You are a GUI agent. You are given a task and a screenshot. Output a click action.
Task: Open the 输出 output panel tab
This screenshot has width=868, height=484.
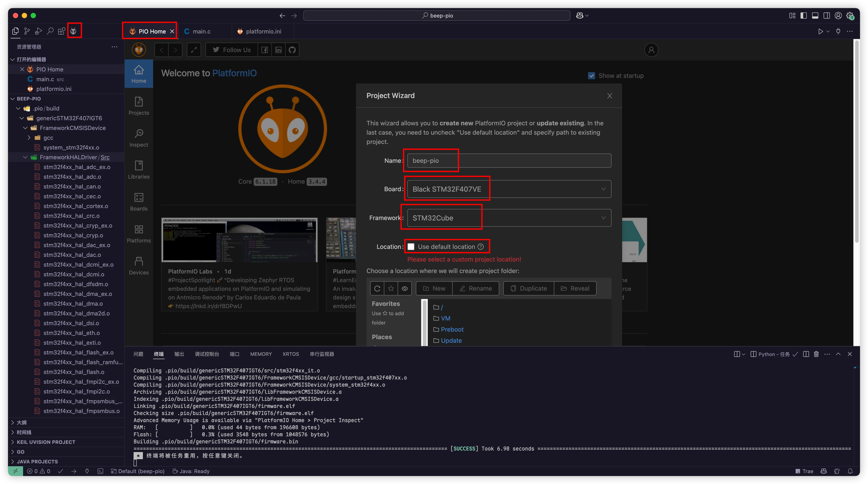click(x=179, y=354)
